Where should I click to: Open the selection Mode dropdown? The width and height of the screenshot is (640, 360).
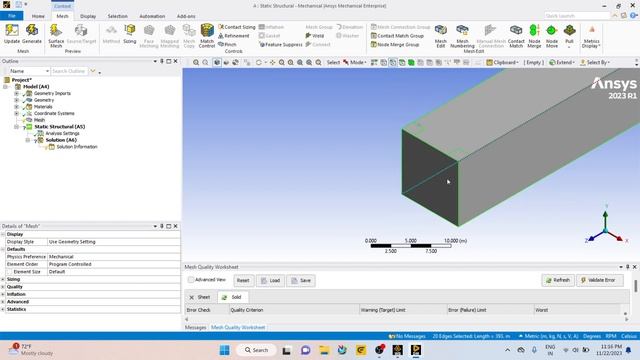(354, 62)
